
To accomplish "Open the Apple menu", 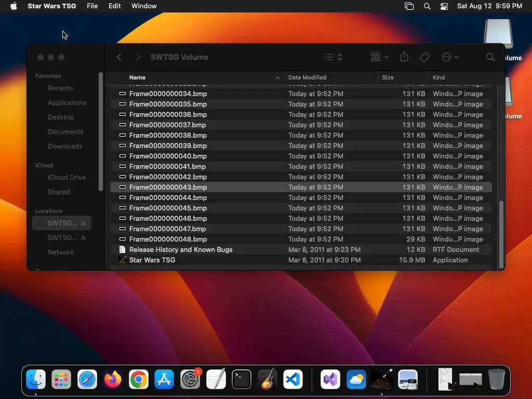I will click(x=14, y=6).
